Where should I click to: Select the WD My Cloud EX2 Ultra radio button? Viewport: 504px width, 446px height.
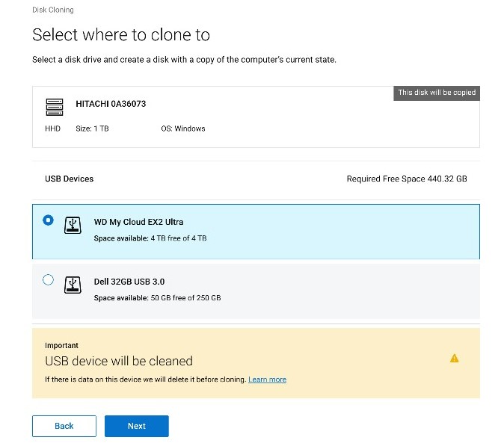[49, 220]
